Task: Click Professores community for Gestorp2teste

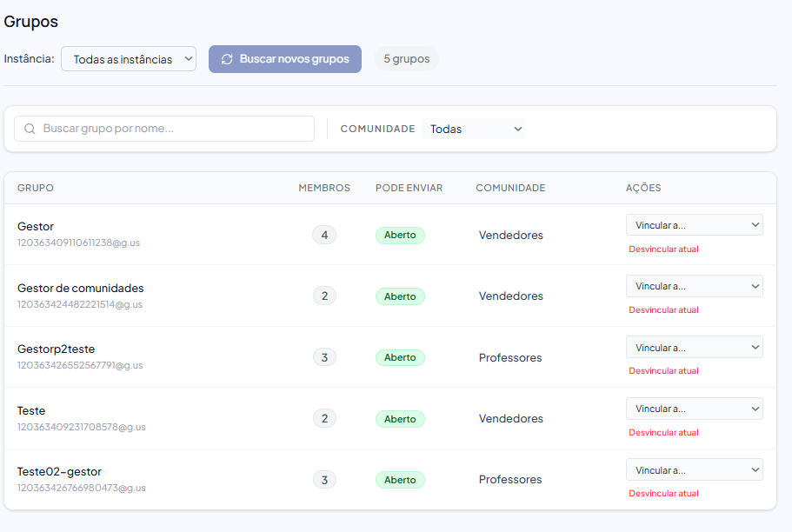Action: 510,357
